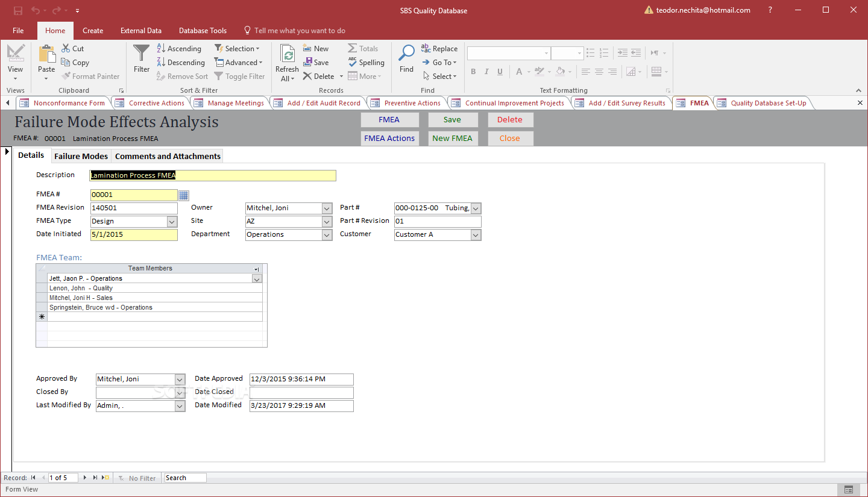Sort records Ascending
This screenshot has height=497, width=868.
(x=178, y=49)
